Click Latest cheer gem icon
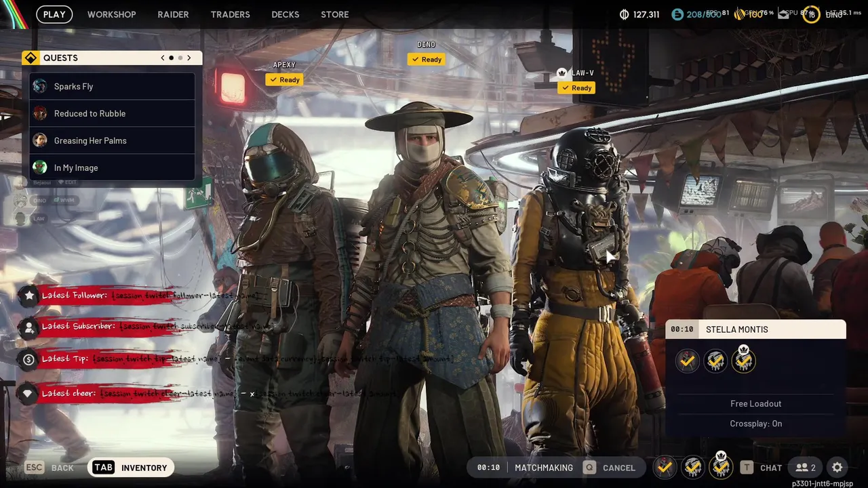 28,393
